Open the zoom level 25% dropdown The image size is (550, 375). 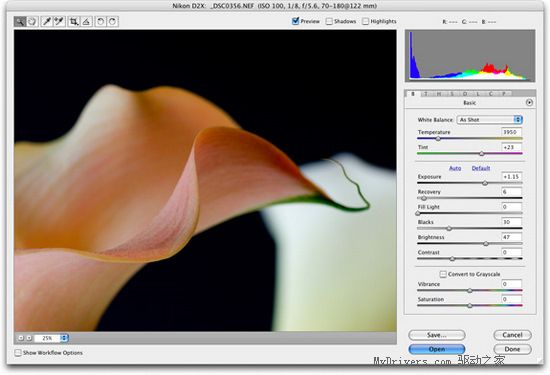pos(51,338)
